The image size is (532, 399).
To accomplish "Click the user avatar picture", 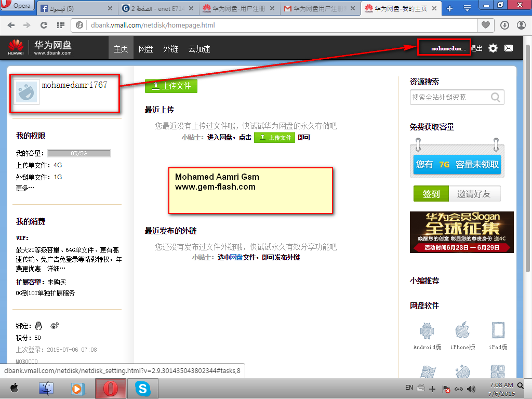I will pyautogui.click(x=26, y=91).
